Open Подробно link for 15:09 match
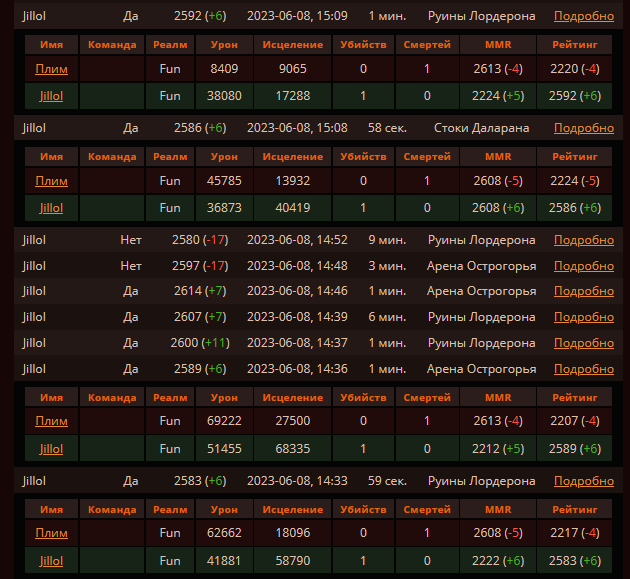Viewport: 630px width, 579px height. coord(584,16)
